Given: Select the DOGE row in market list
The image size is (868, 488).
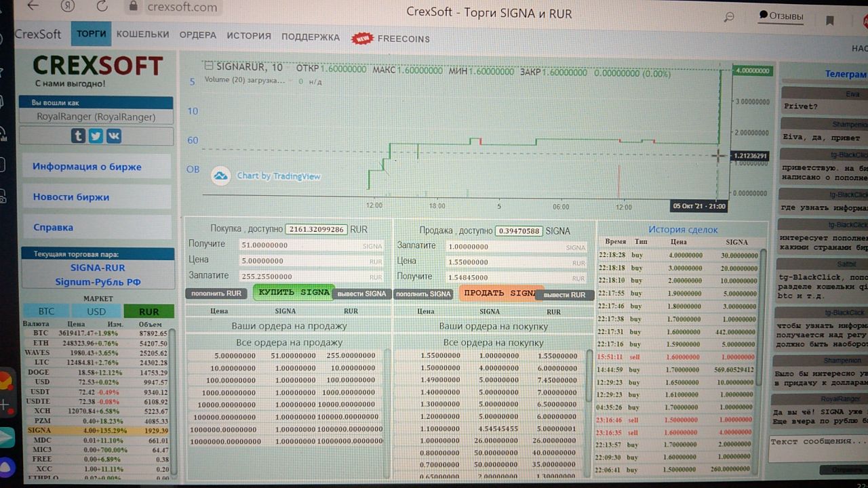Looking at the screenshot, I should [x=95, y=372].
